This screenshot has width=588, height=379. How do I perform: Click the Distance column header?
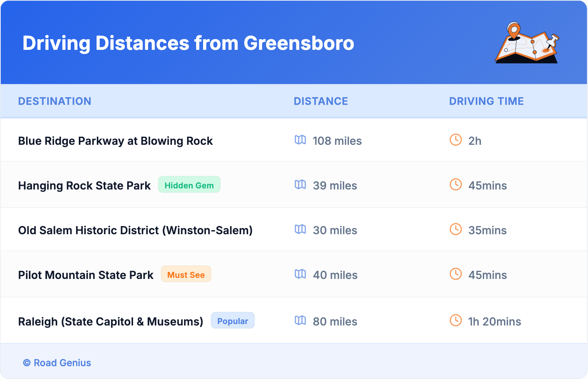tap(321, 101)
